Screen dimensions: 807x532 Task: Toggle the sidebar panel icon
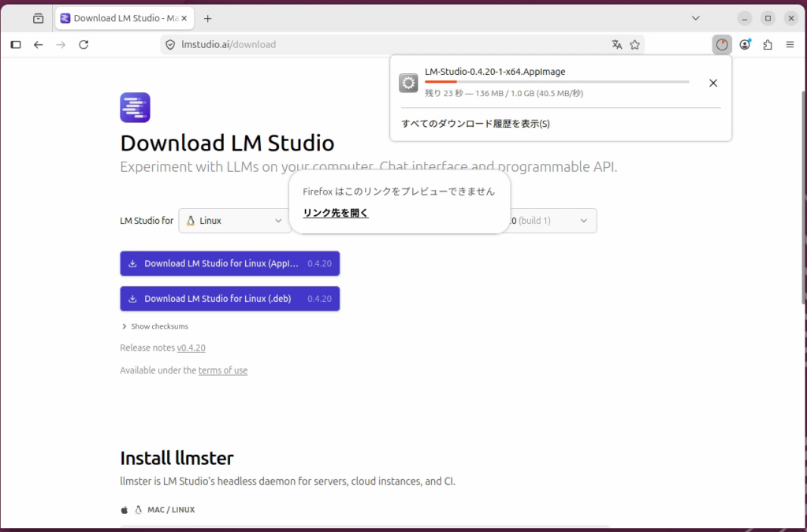(x=16, y=45)
